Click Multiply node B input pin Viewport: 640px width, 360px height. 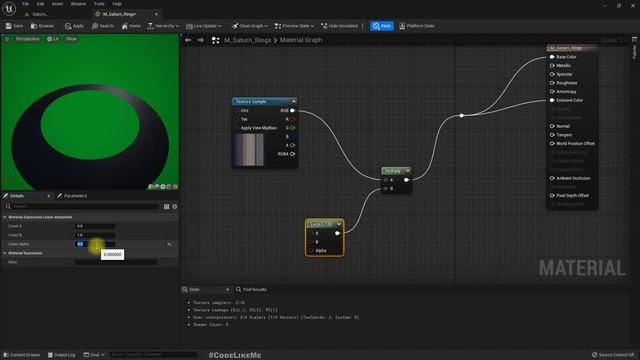click(x=386, y=189)
